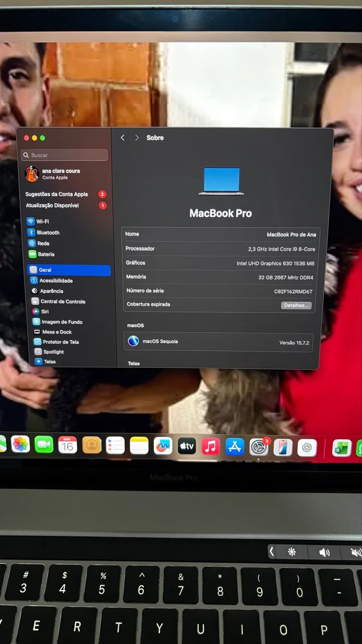Open Atualização Disponível notice
Screen dimensions: 362x644
pos(66,205)
